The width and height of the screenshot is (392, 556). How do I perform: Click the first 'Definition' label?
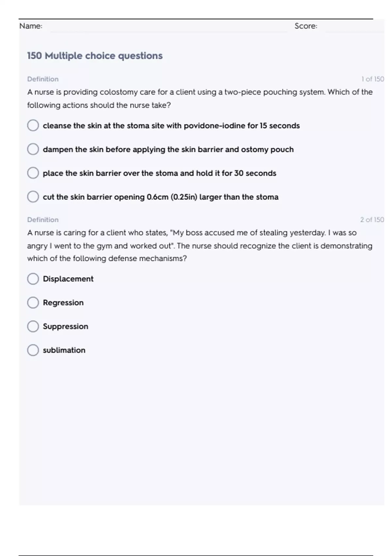tap(43, 79)
